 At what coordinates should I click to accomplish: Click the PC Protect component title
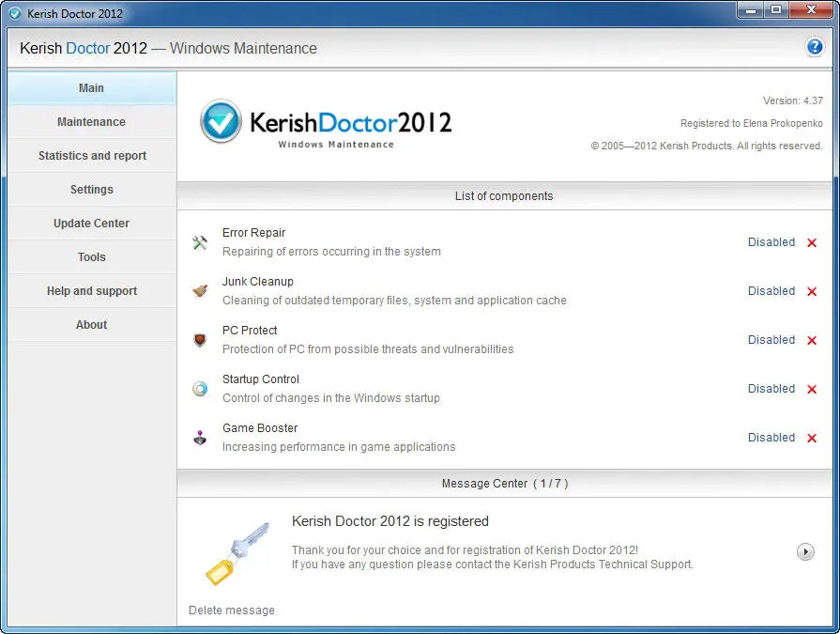tap(250, 330)
